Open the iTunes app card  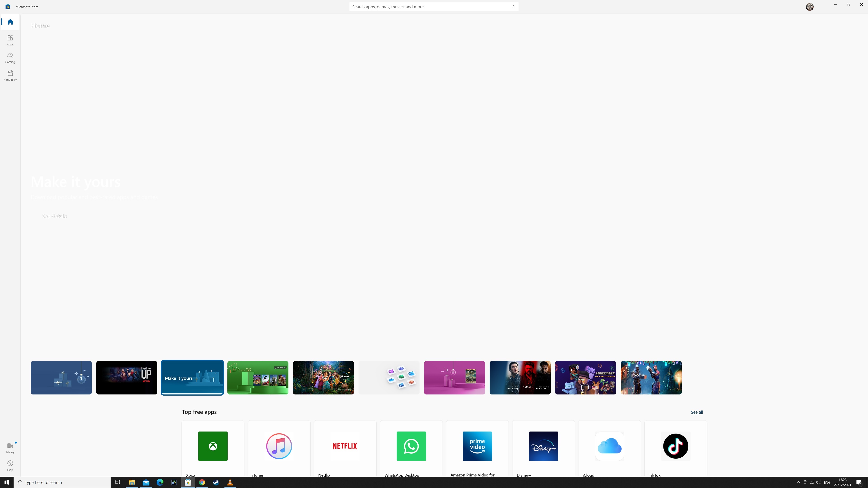[x=279, y=449]
